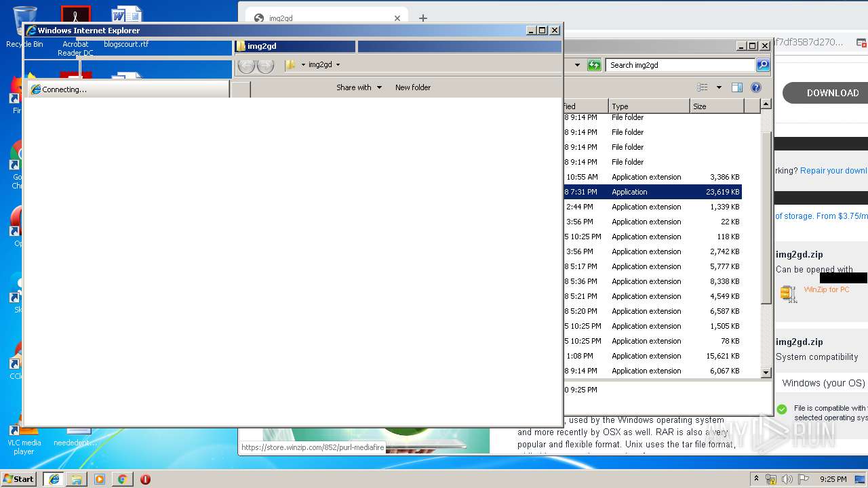868x488 pixels.
Task: Click the storage From $3.75/m link
Action: (x=822, y=216)
